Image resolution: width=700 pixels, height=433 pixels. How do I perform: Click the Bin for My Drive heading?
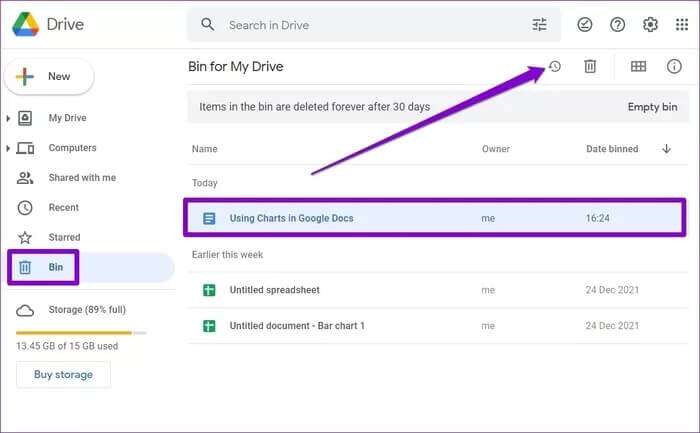point(236,67)
